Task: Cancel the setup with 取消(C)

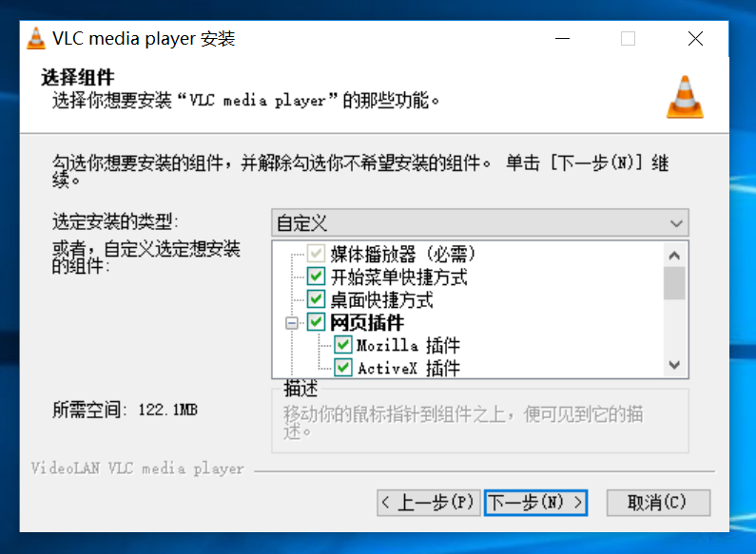Action: [x=658, y=503]
